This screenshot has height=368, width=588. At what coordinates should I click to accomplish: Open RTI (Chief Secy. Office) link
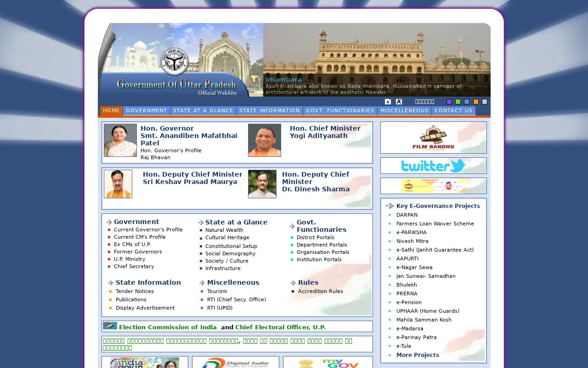tap(237, 299)
